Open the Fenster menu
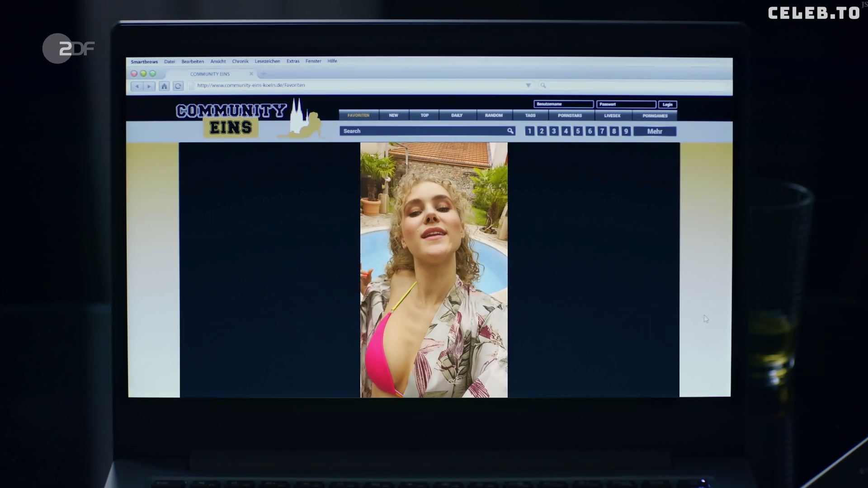The image size is (868, 488). 313,61
